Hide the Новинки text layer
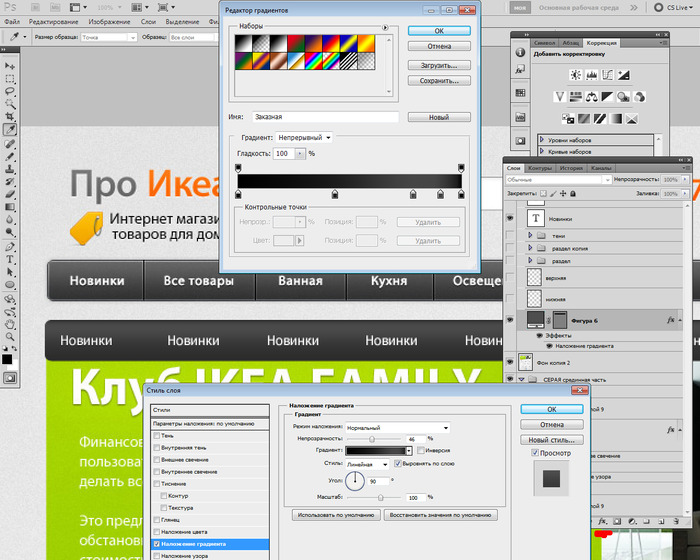Screen dimensions: 700x560 510,218
